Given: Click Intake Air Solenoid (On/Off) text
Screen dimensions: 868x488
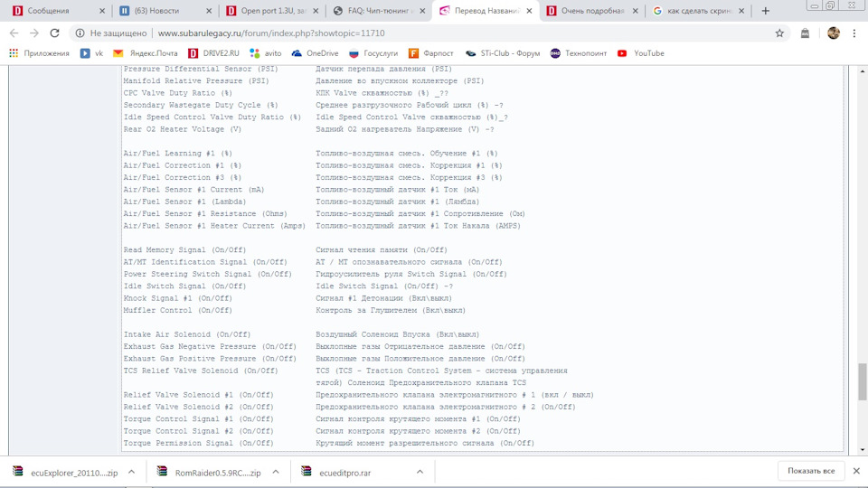Looking at the screenshot, I should pyautogui.click(x=187, y=334).
